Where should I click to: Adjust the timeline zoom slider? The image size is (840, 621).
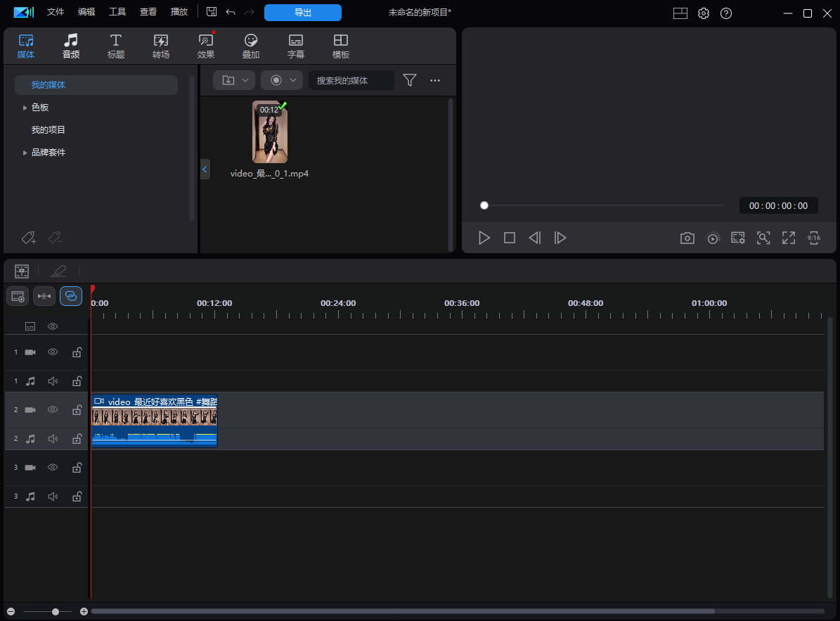coord(55,611)
